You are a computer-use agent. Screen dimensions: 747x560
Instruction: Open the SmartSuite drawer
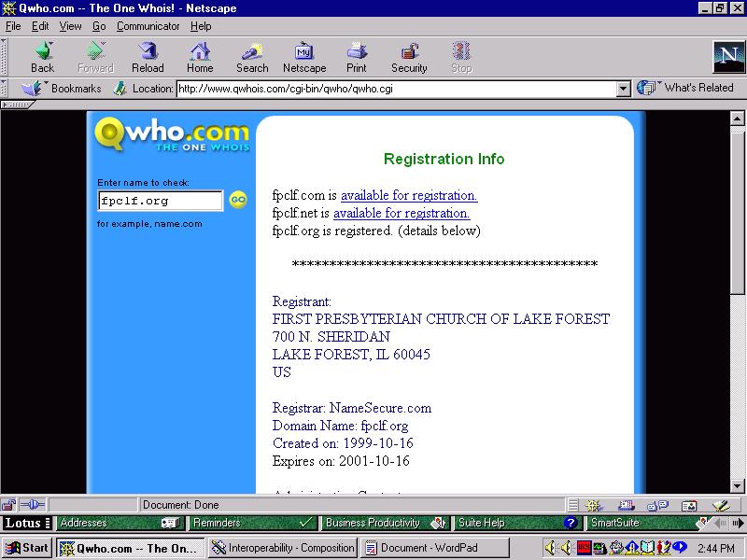[649, 523]
